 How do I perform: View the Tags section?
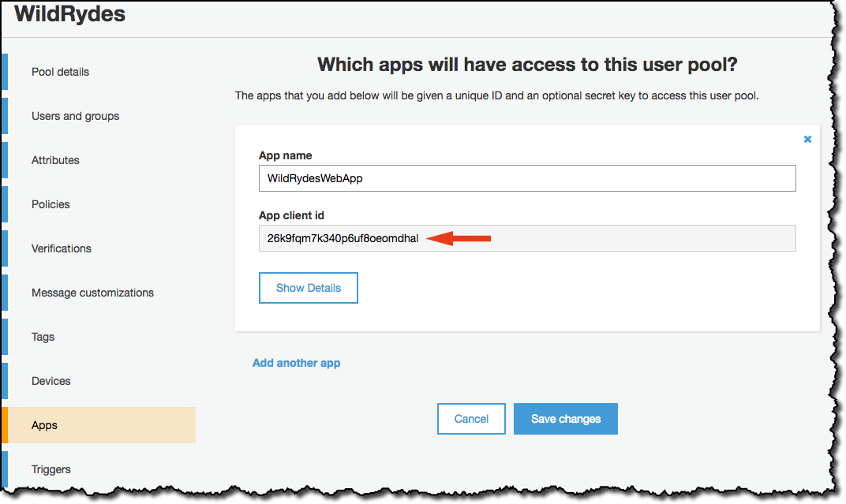(42, 337)
